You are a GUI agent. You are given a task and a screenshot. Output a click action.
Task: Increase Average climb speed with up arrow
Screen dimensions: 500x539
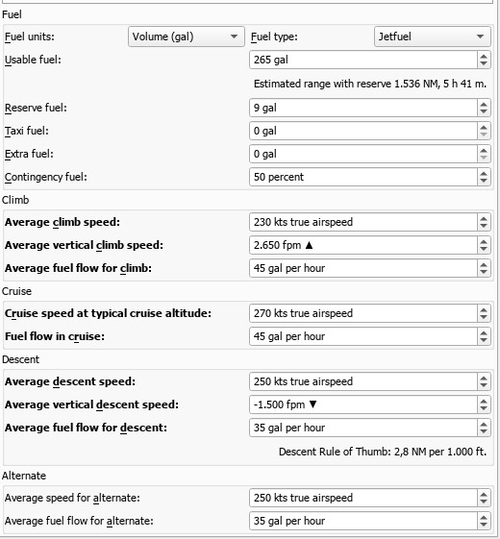[x=484, y=218]
